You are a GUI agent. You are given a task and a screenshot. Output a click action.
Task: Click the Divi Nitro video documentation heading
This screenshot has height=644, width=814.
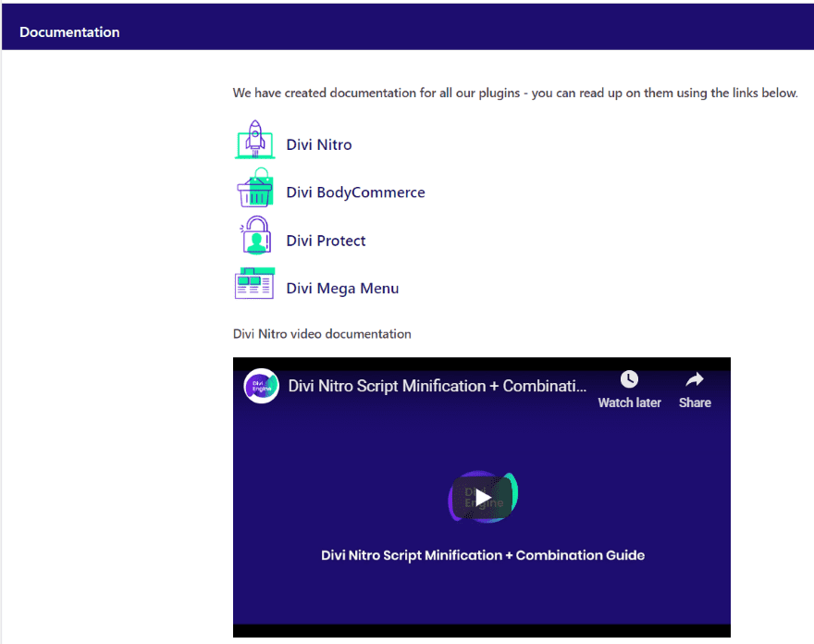322,334
